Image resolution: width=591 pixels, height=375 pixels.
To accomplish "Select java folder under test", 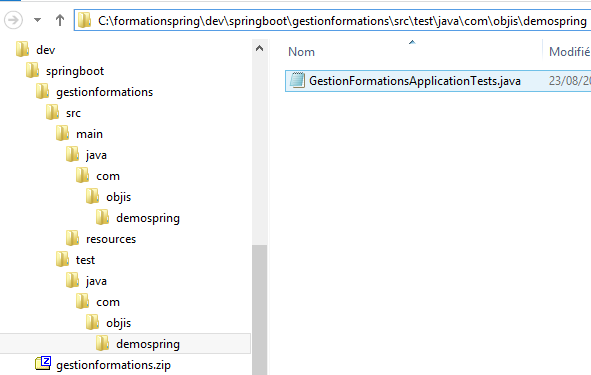I will (x=96, y=281).
